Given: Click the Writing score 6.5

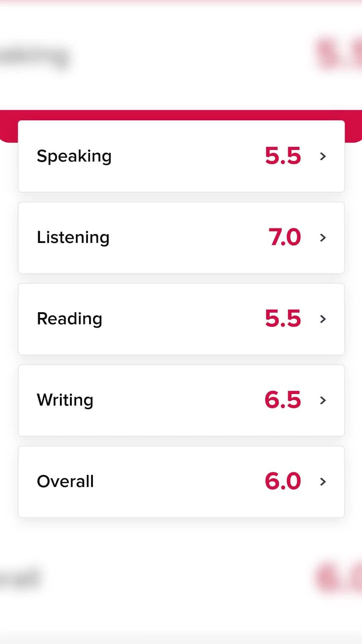Looking at the screenshot, I should pos(283,400).
